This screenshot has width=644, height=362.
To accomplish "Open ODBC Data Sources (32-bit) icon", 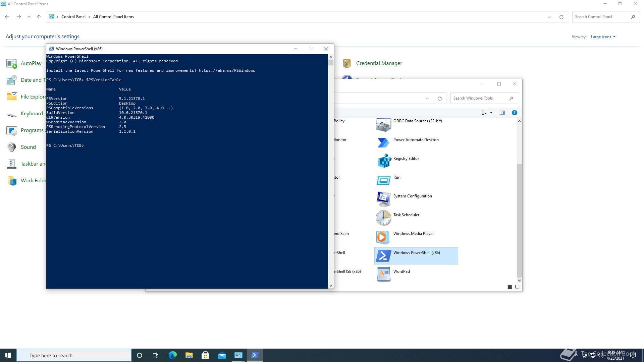I will pos(383,125).
